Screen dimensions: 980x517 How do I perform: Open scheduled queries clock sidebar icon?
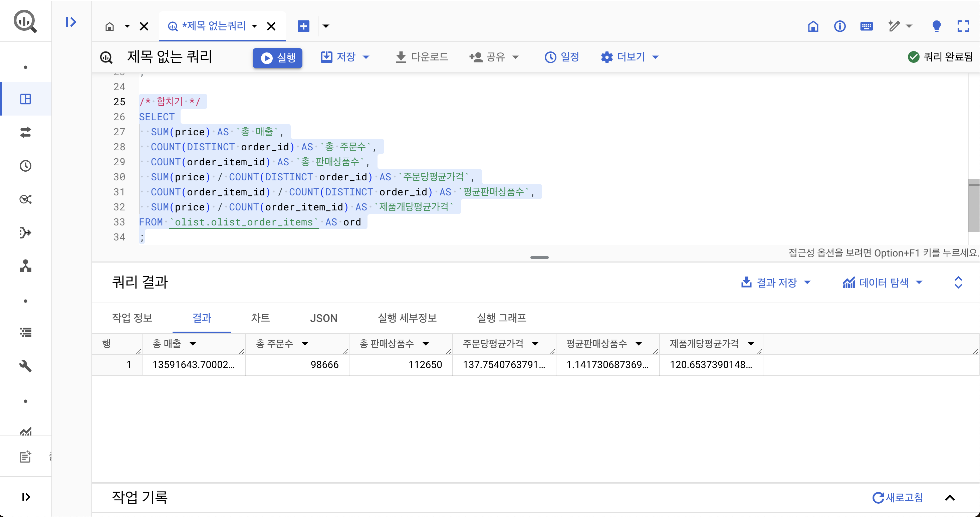pyautogui.click(x=25, y=166)
